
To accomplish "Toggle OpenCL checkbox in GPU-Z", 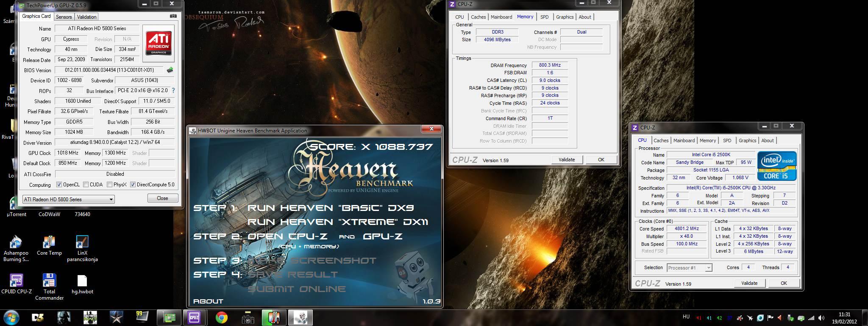I will (x=59, y=185).
